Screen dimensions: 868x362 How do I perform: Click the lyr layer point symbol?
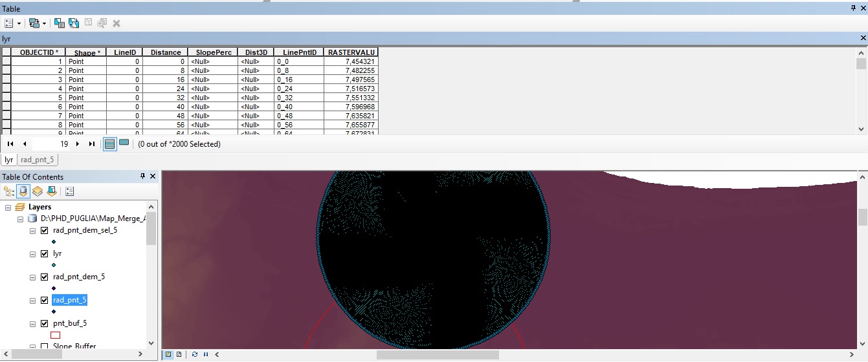click(54, 265)
